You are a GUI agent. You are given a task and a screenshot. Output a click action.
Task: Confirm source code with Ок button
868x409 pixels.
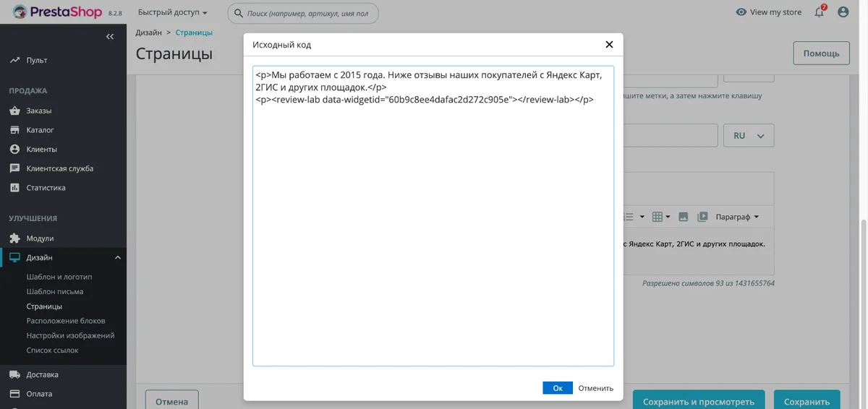[x=558, y=388]
